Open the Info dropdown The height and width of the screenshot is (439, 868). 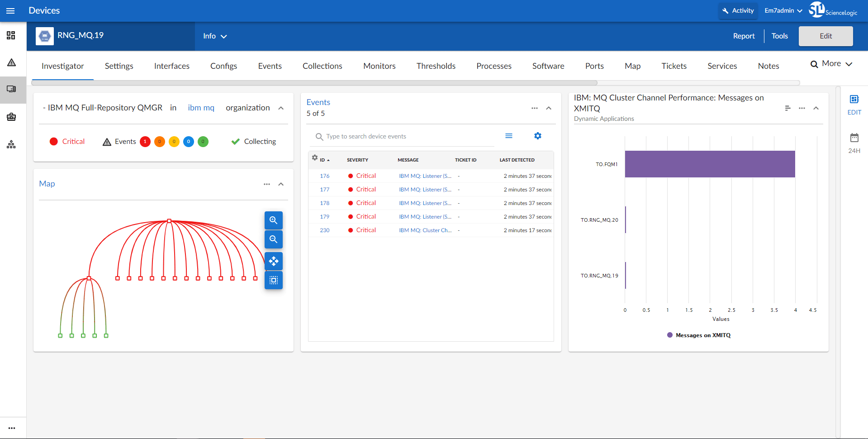click(214, 36)
